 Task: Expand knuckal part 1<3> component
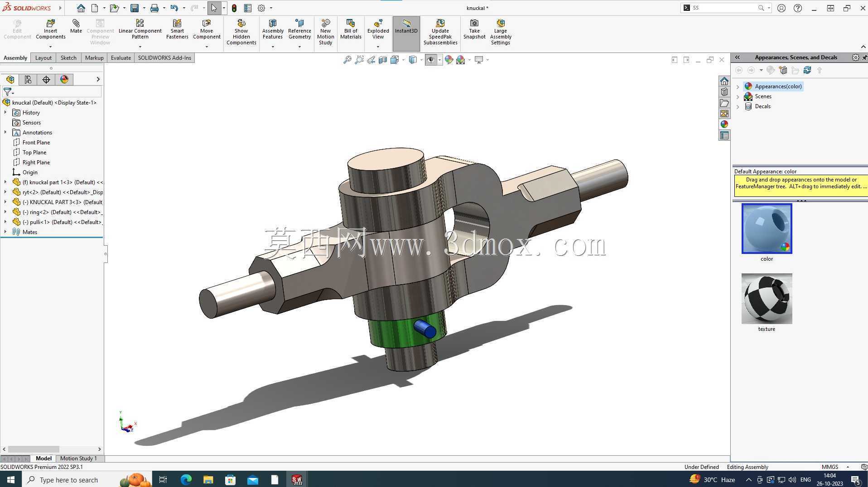(5, 182)
